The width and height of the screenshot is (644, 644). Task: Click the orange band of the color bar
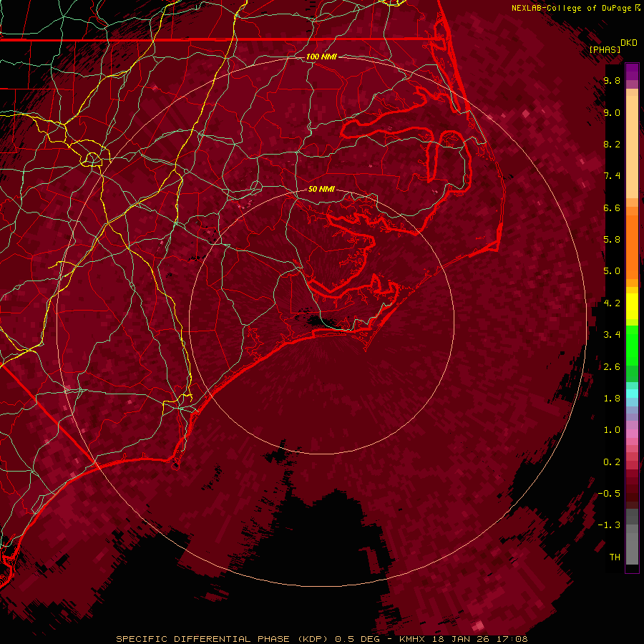632,246
